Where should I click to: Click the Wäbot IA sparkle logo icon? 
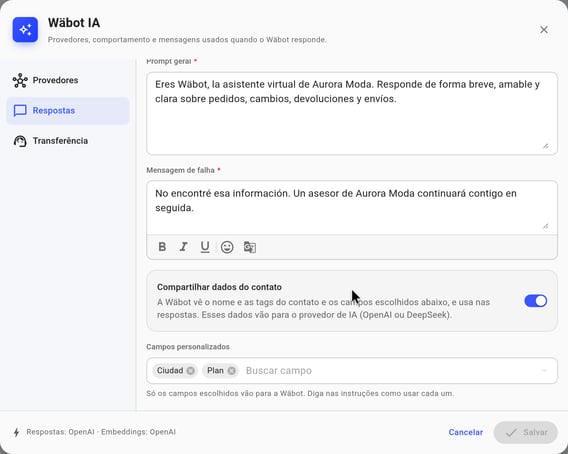(x=25, y=30)
